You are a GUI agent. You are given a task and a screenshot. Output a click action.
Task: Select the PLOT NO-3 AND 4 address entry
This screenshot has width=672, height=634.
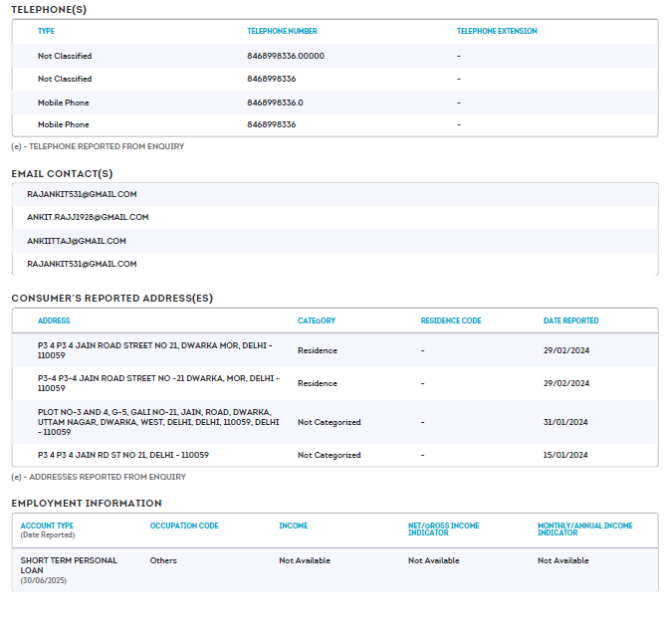[x=158, y=422]
